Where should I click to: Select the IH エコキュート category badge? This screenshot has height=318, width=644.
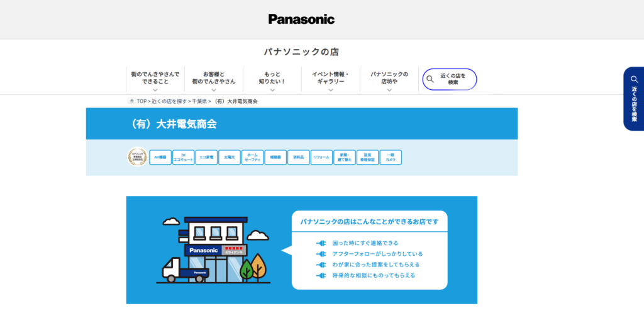point(183,157)
